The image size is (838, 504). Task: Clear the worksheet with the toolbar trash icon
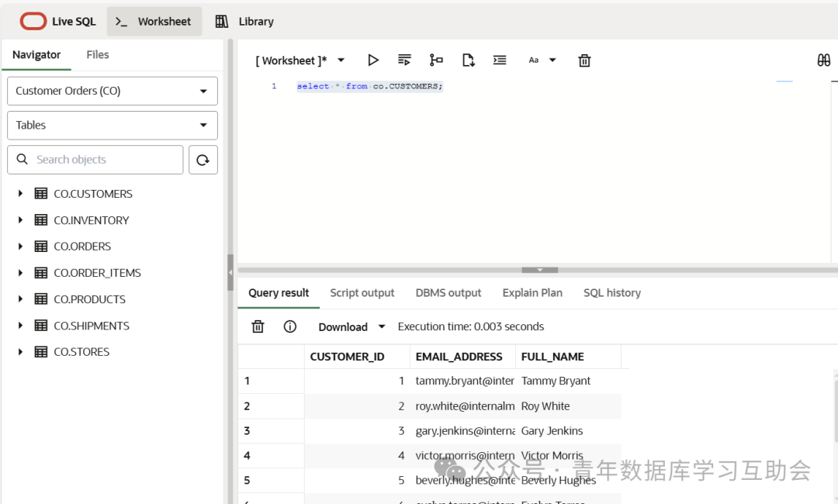(585, 60)
